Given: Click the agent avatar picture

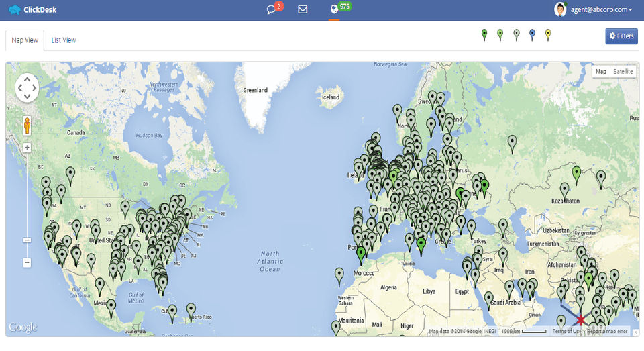Looking at the screenshot, I should [560, 9].
